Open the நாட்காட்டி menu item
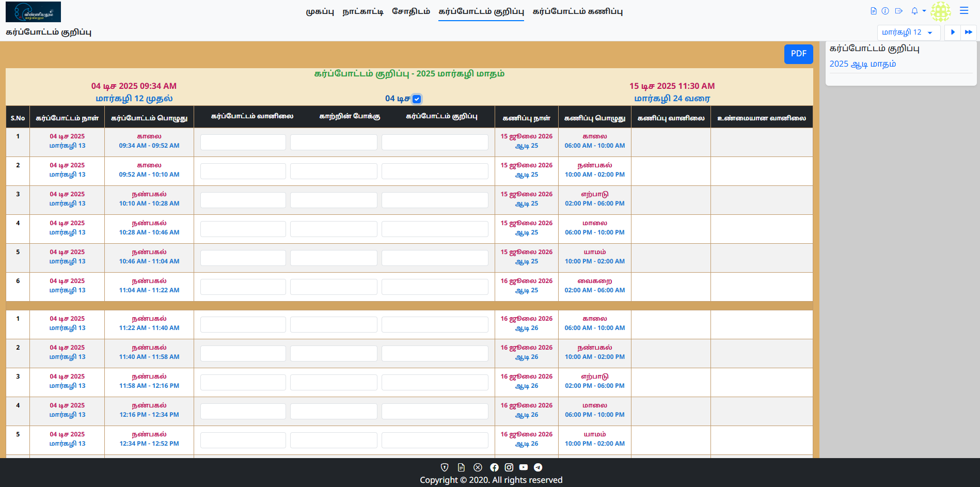 363,11
